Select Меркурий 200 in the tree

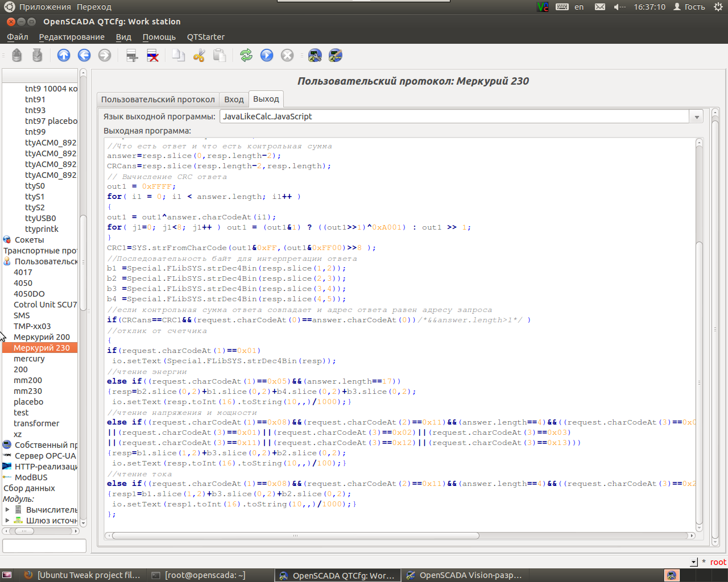coord(42,337)
